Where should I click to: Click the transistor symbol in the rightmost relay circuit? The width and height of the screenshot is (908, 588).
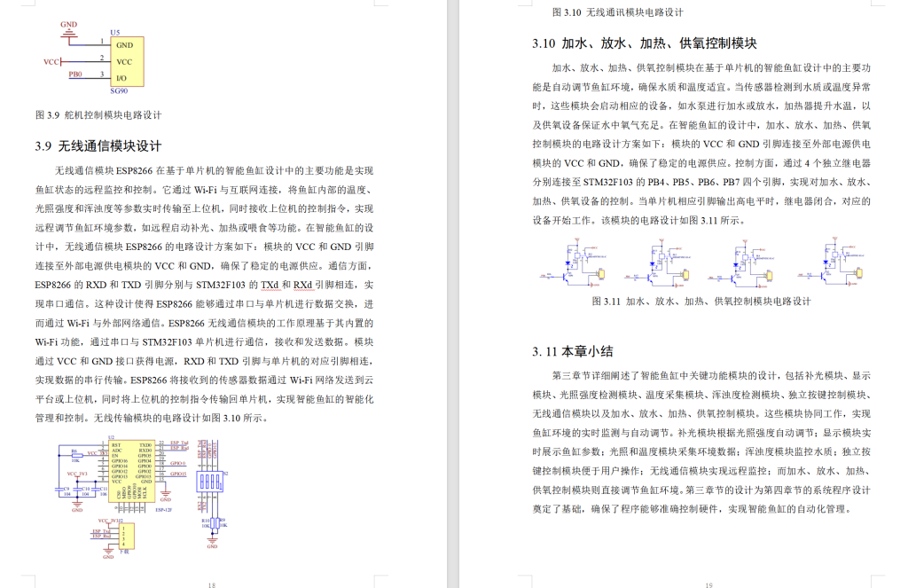pyautogui.click(x=822, y=275)
